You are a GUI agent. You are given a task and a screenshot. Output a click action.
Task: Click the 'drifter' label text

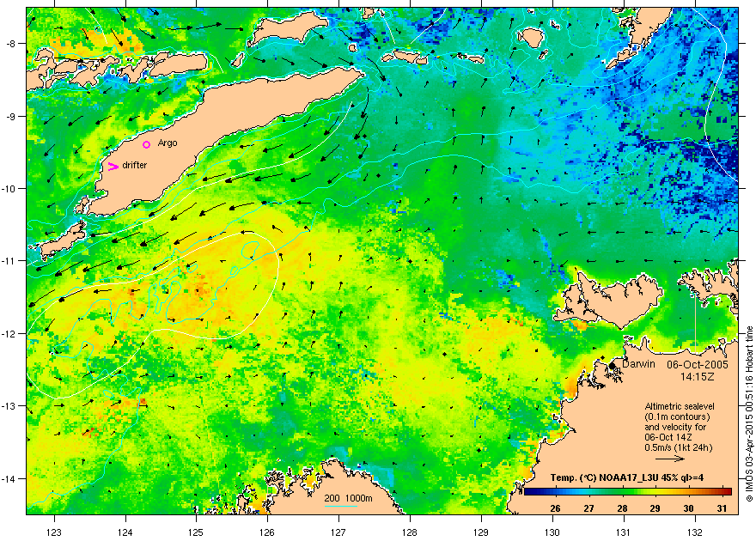click(135, 165)
